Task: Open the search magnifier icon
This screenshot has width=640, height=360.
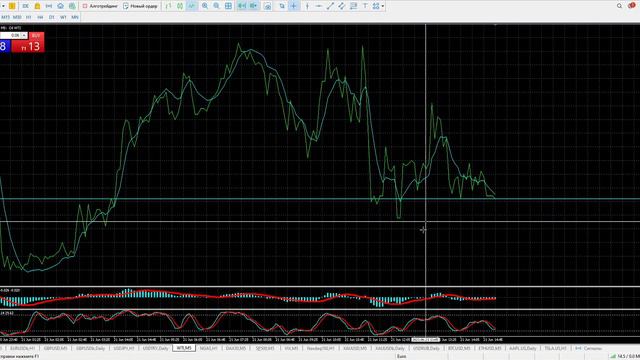Action: coord(619,6)
